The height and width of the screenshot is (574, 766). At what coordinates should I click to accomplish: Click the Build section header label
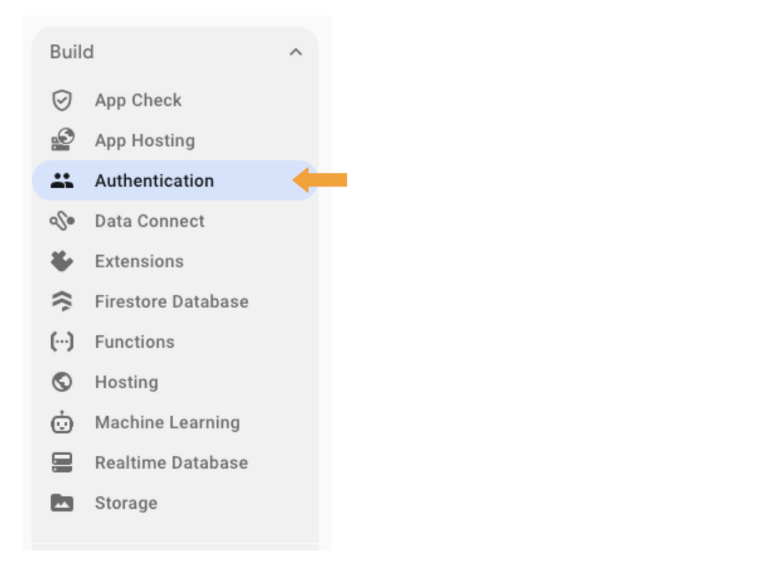(x=72, y=52)
